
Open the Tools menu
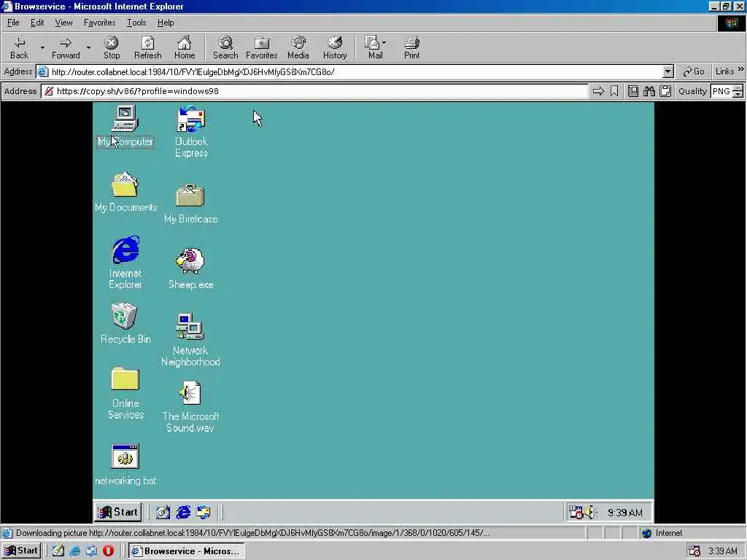(136, 23)
